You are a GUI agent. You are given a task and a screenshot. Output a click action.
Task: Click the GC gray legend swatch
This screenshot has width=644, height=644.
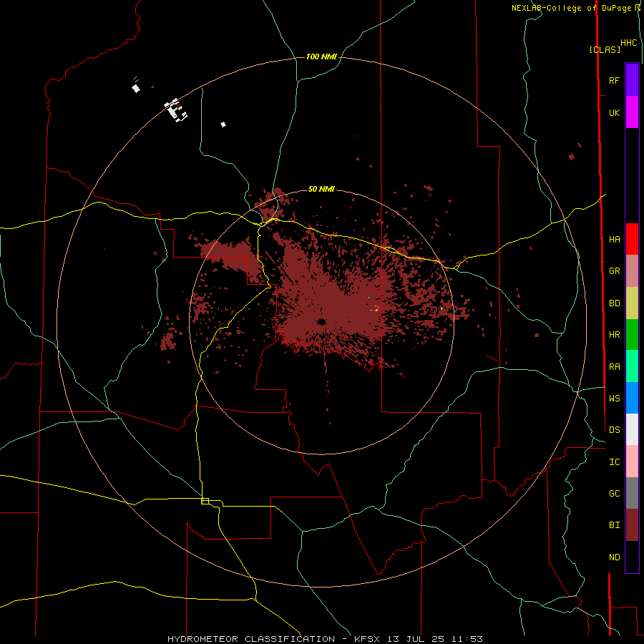click(x=632, y=493)
